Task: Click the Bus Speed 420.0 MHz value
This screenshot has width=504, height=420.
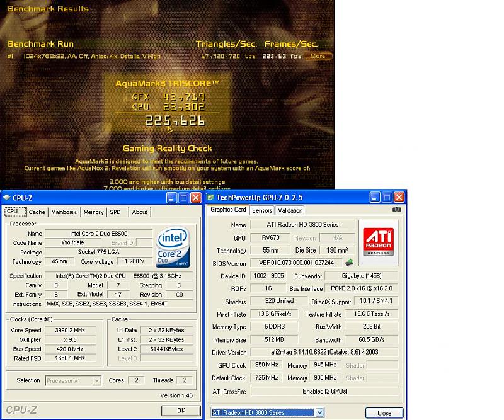Action: (70, 349)
